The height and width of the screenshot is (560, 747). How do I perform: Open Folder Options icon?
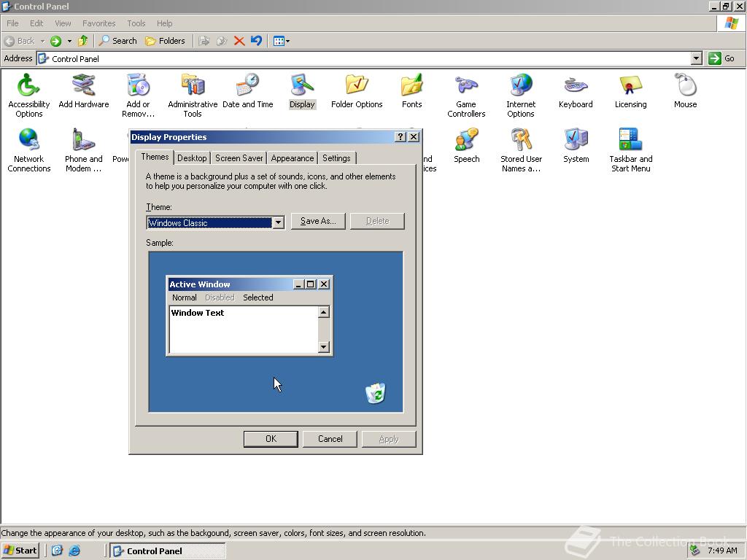coord(357,90)
